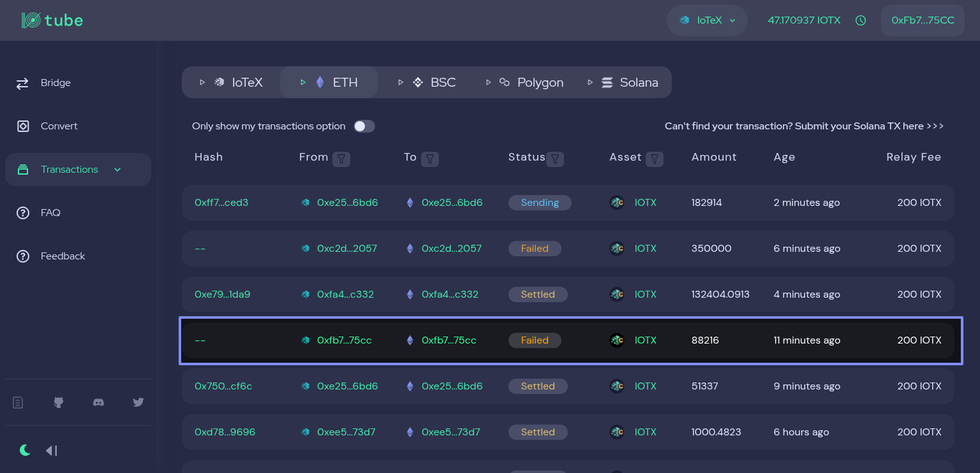Open the Twitter icon link in sidebar
Screen dimensions: 980x473
click(138, 402)
